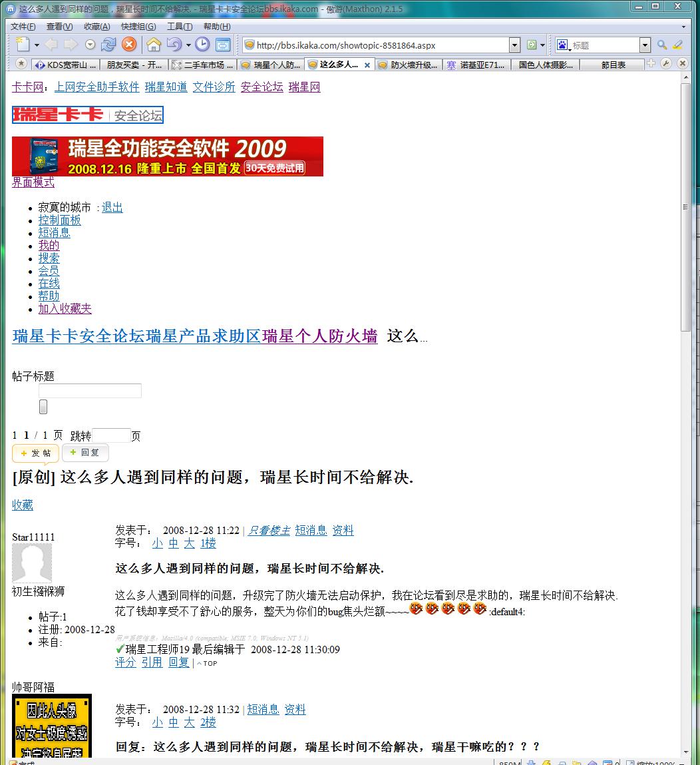Screen dimensions: 700x765
Task: Open the 短消息 link in user menu
Action: 54,233
